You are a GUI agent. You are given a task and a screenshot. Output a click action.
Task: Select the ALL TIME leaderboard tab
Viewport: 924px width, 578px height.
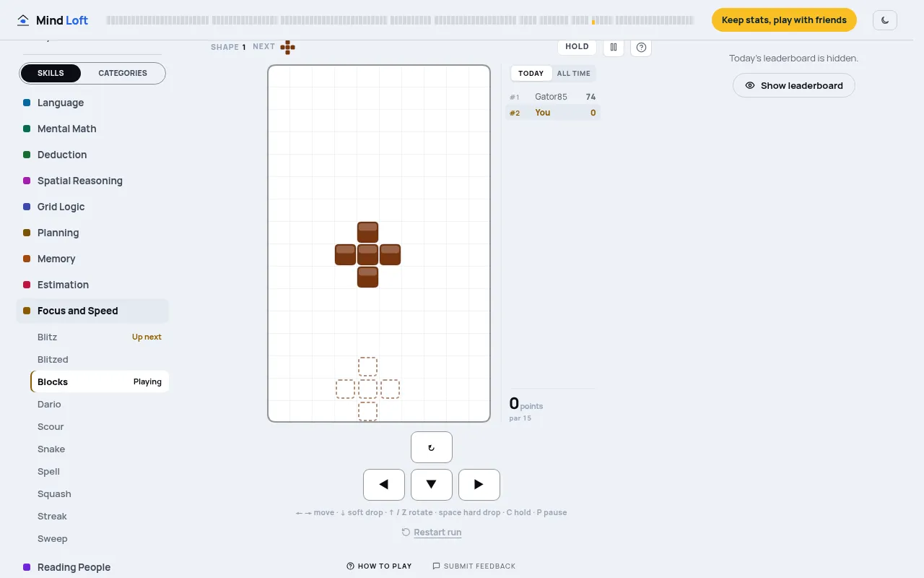click(x=574, y=73)
